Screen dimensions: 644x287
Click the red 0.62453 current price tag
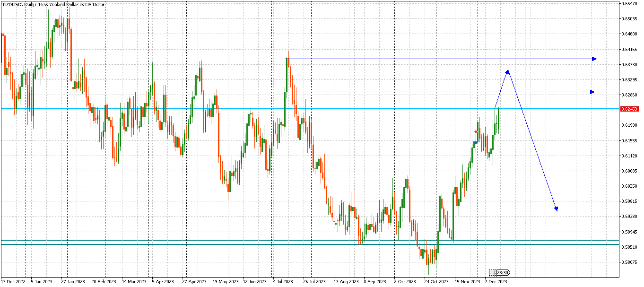coord(629,109)
